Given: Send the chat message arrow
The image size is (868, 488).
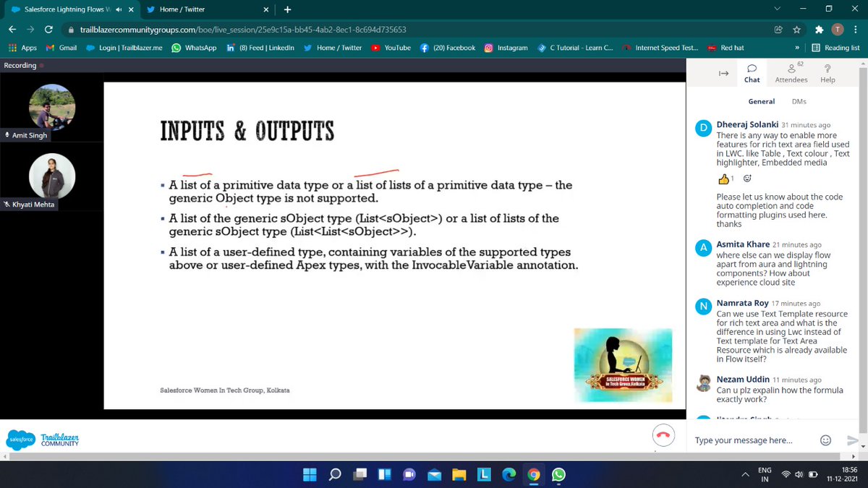Looking at the screenshot, I should [x=853, y=440].
